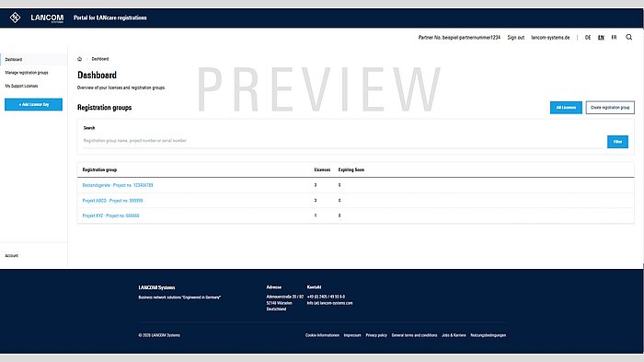The width and height of the screenshot is (644, 362).
Task: Click the Add Licence Key button
Action: point(34,104)
